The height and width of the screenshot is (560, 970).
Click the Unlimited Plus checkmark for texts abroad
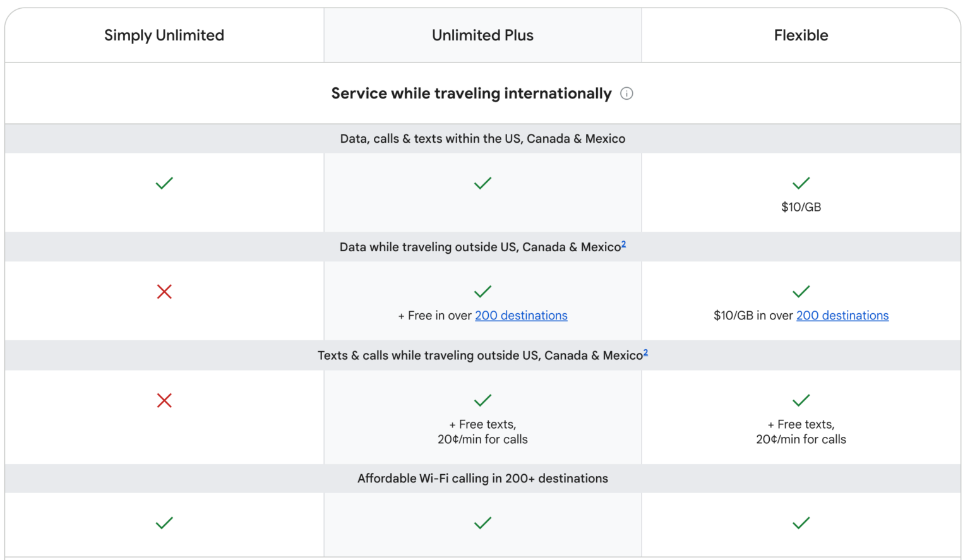[482, 400]
